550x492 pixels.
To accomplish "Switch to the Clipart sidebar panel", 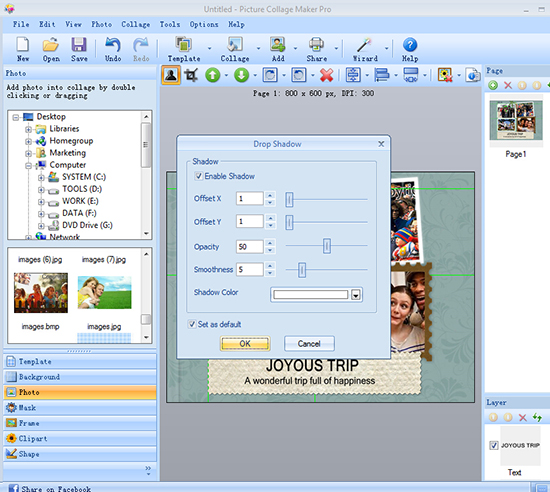I will (80, 438).
